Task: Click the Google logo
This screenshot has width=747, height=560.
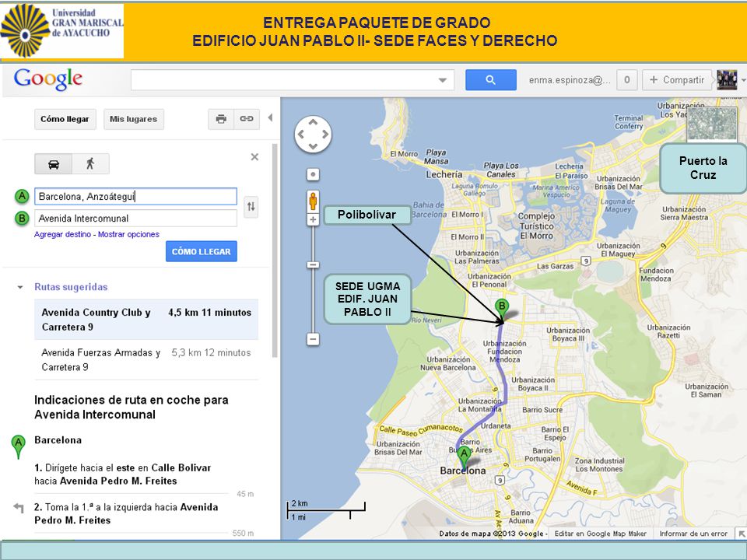Action: pos(48,79)
